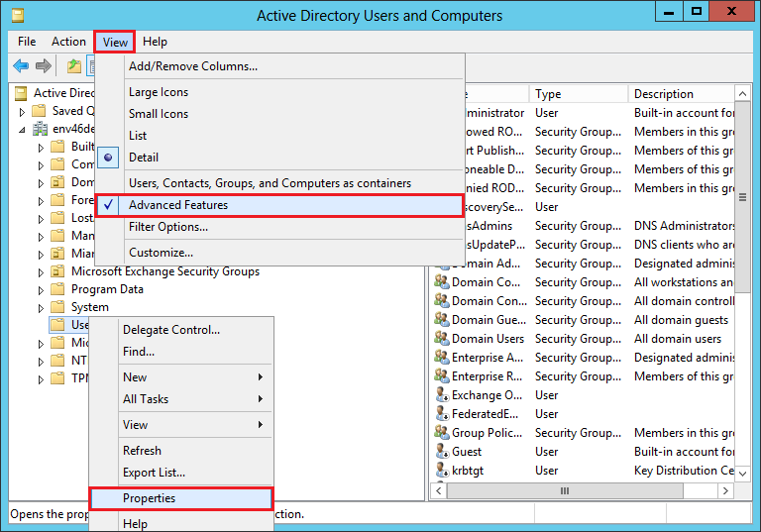Click the Domain Co... group icon
Image resolution: width=761 pixels, height=532 pixels.
tap(442, 282)
